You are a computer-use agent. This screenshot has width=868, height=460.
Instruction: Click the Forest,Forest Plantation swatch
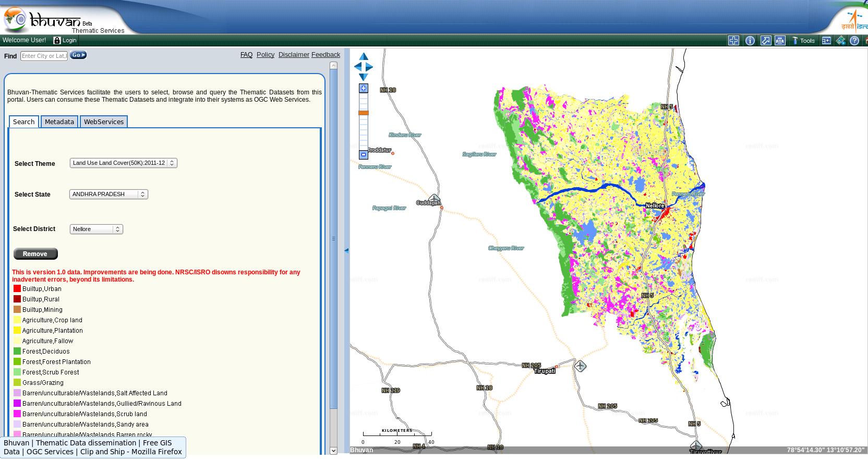pyautogui.click(x=17, y=361)
